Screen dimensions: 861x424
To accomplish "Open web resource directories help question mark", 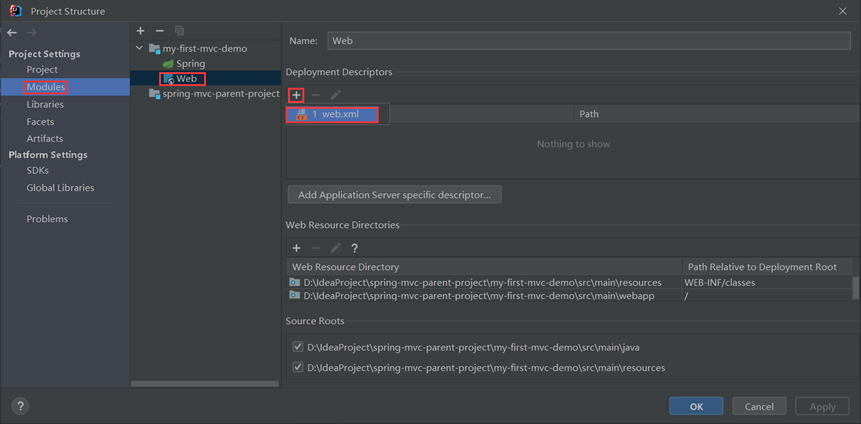I will (x=355, y=248).
